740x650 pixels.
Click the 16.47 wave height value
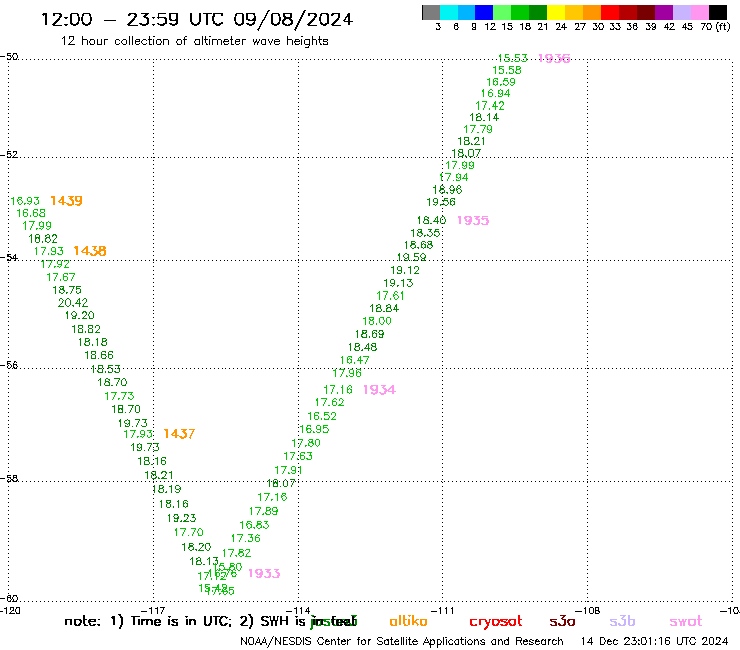click(x=355, y=360)
